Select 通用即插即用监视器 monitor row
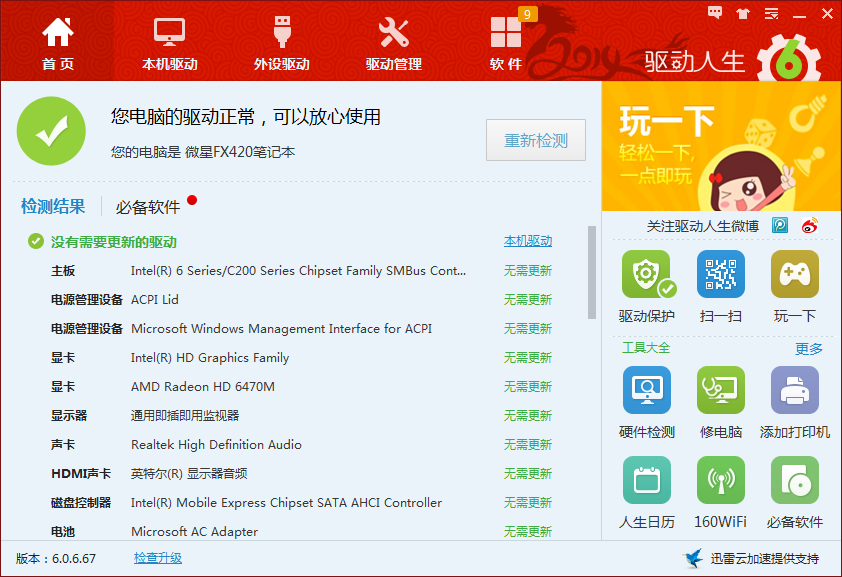The width and height of the screenshot is (842, 577). coord(301,415)
